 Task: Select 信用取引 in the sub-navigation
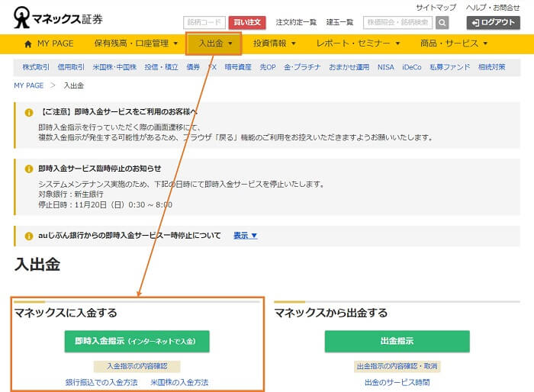(71, 67)
